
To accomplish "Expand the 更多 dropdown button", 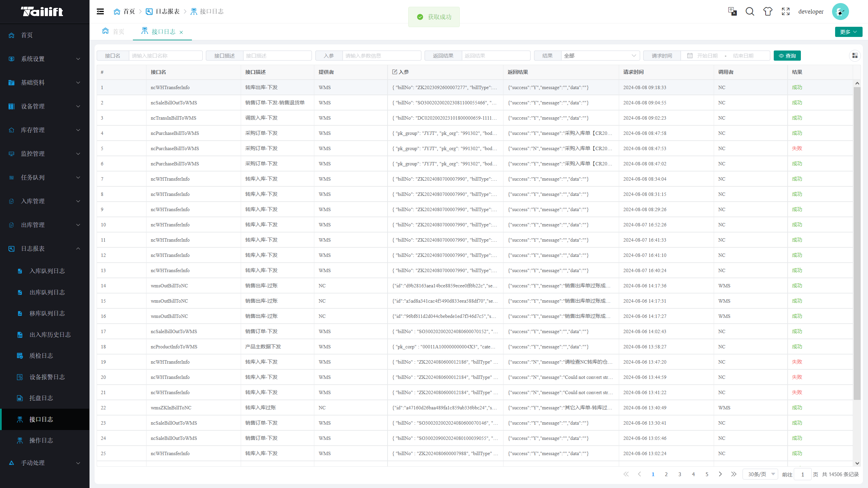I will (848, 32).
